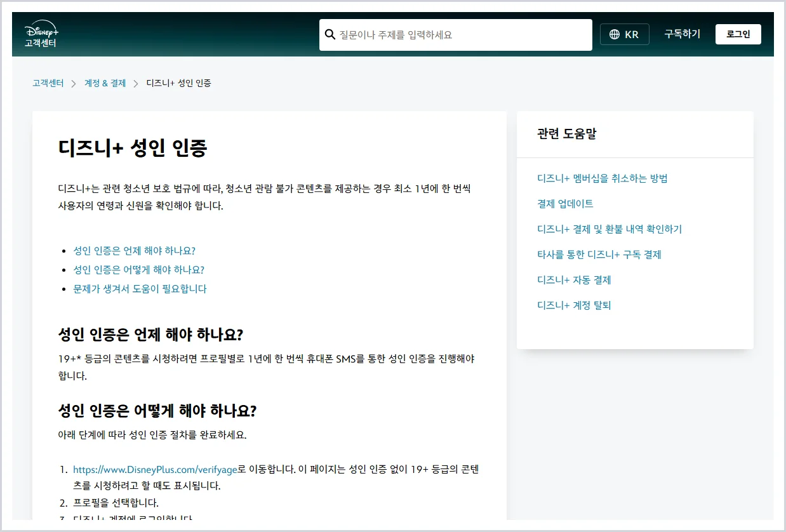
Task: Click the 로그인 button
Action: click(738, 34)
